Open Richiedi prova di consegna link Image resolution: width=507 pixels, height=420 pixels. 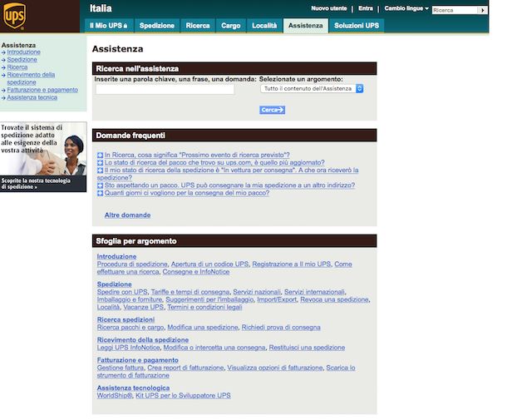click(281, 327)
